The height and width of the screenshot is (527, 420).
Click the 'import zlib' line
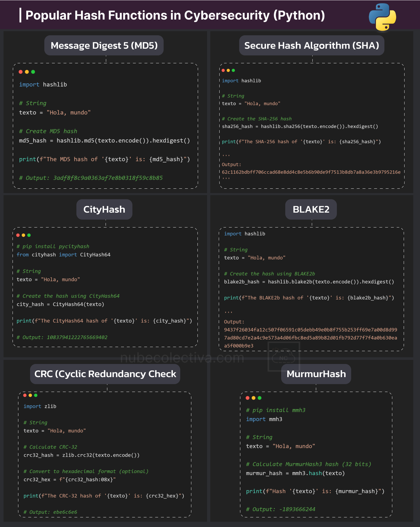click(40, 407)
